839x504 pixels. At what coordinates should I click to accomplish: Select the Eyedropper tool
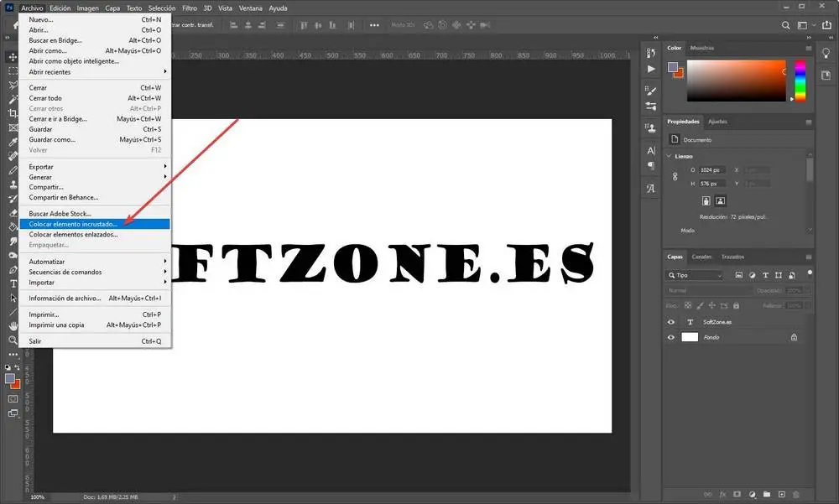click(13, 142)
